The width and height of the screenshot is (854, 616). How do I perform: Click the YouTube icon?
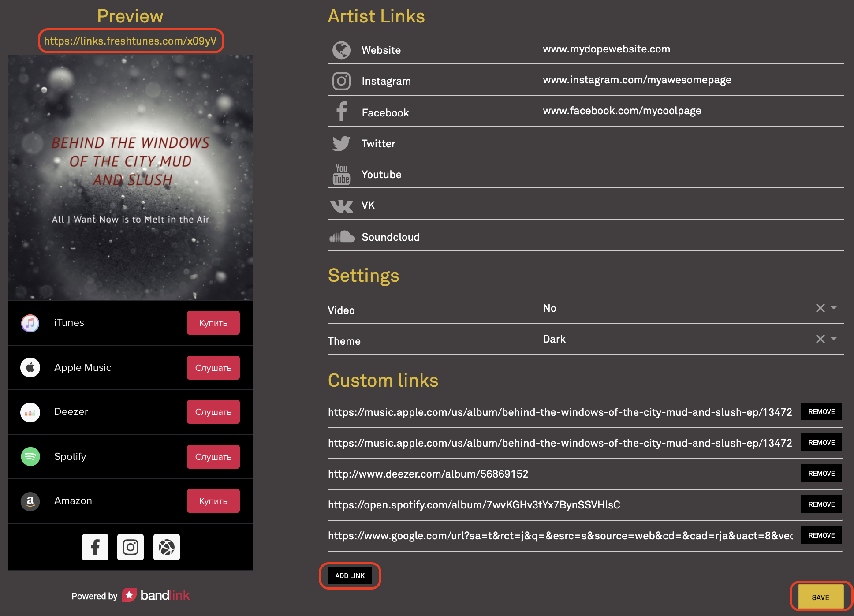(341, 174)
